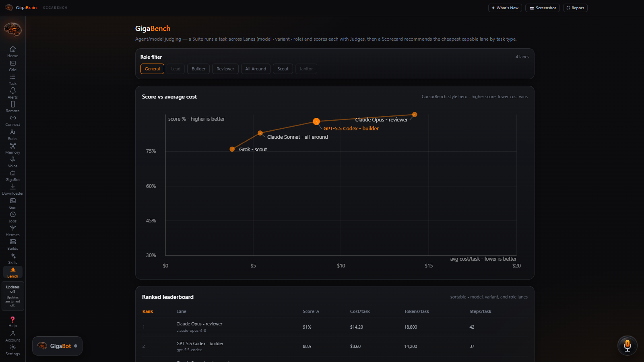Select the General role filter
This screenshot has width=644, height=362.
coord(152,69)
